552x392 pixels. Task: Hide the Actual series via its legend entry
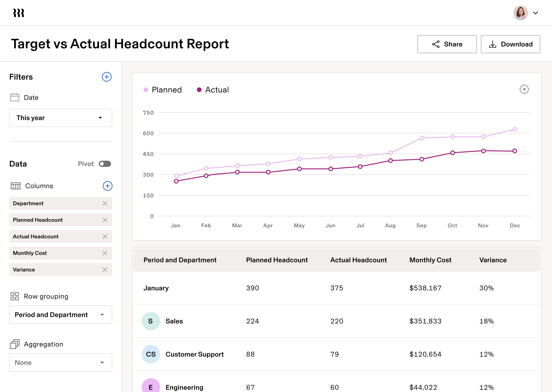tap(213, 89)
